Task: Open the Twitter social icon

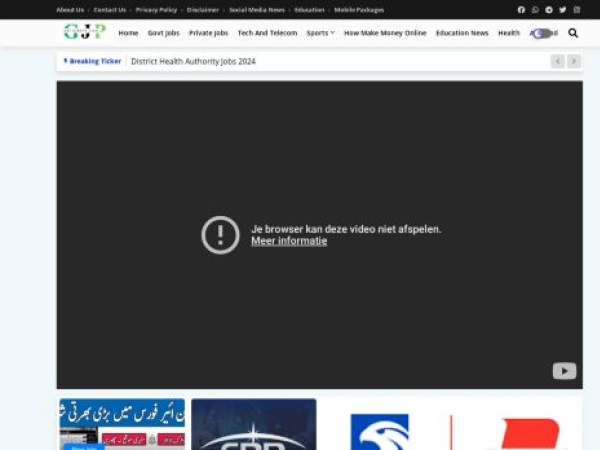Action: tap(562, 10)
